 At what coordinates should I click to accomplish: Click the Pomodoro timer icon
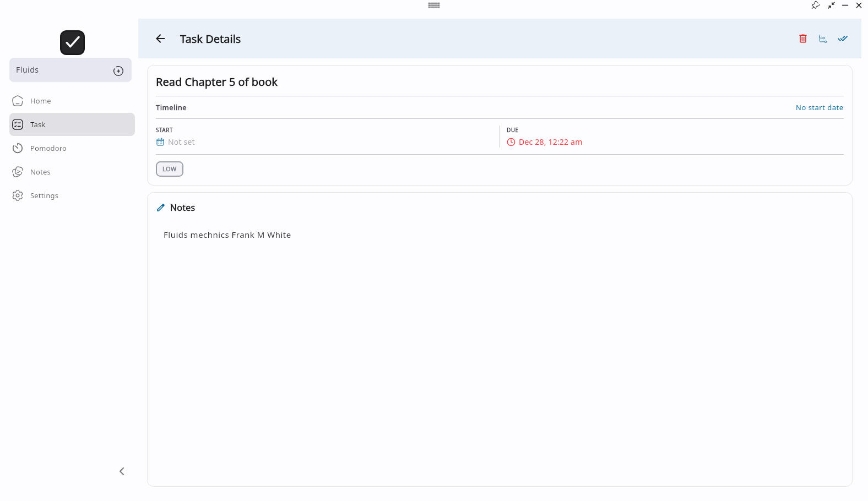[x=18, y=148]
